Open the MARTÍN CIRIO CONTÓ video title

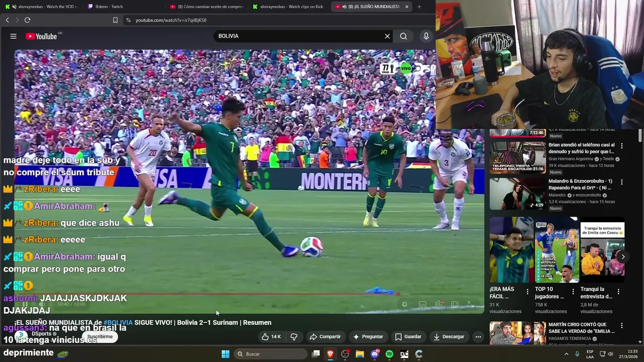582,328
